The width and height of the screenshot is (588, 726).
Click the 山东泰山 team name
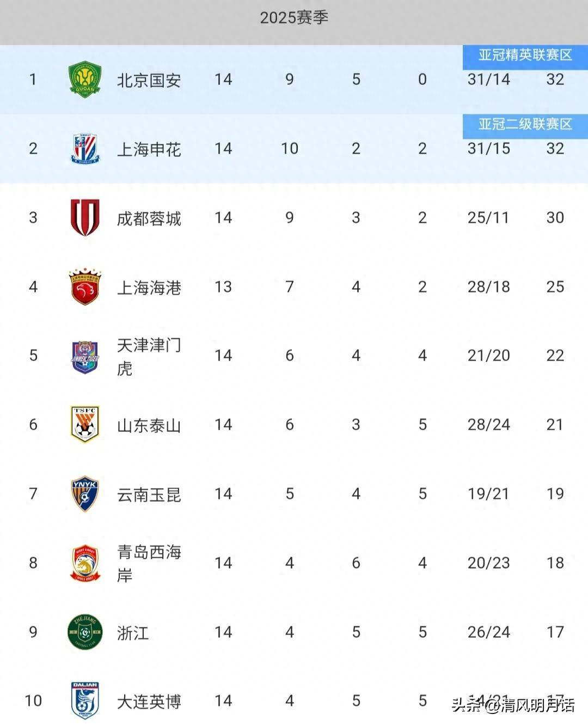(x=149, y=426)
